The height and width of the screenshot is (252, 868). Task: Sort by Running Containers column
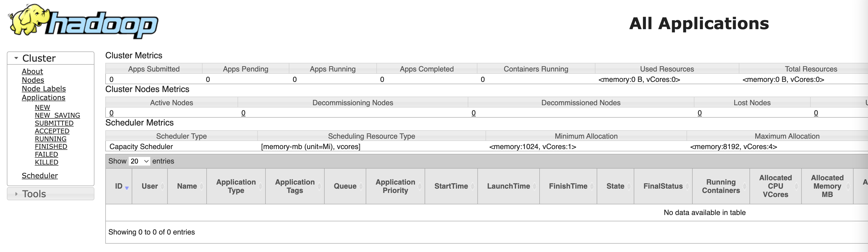721,186
